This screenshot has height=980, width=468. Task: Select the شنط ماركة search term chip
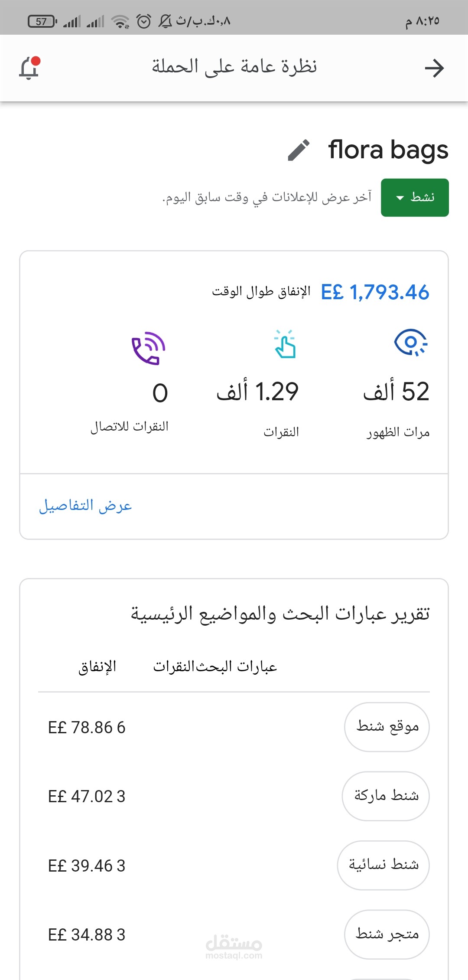pyautogui.click(x=386, y=796)
